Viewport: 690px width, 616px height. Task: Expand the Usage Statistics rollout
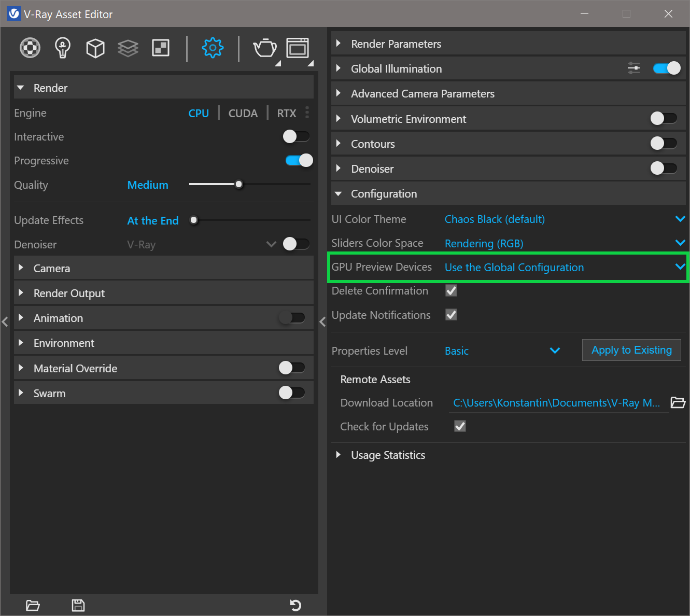pos(509,455)
